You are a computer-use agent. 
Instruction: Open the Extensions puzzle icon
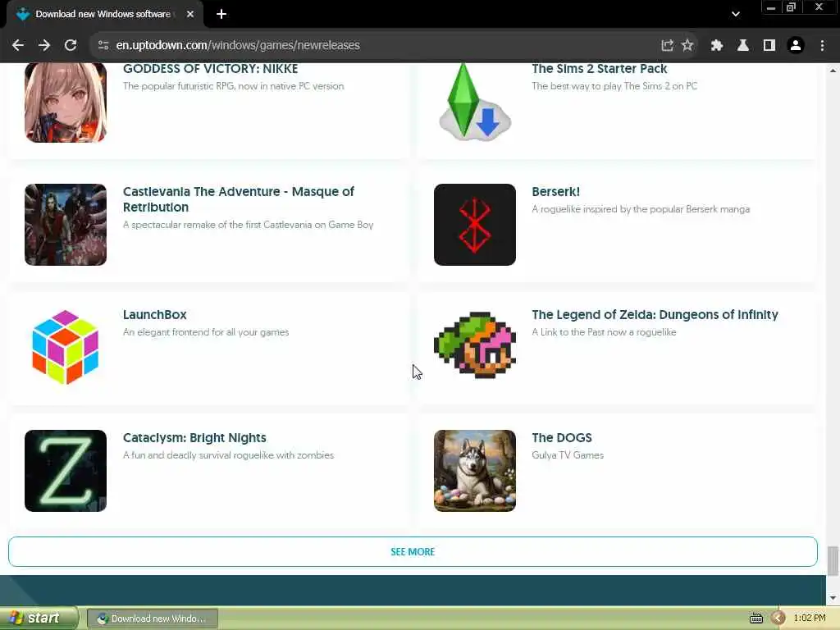(x=717, y=46)
